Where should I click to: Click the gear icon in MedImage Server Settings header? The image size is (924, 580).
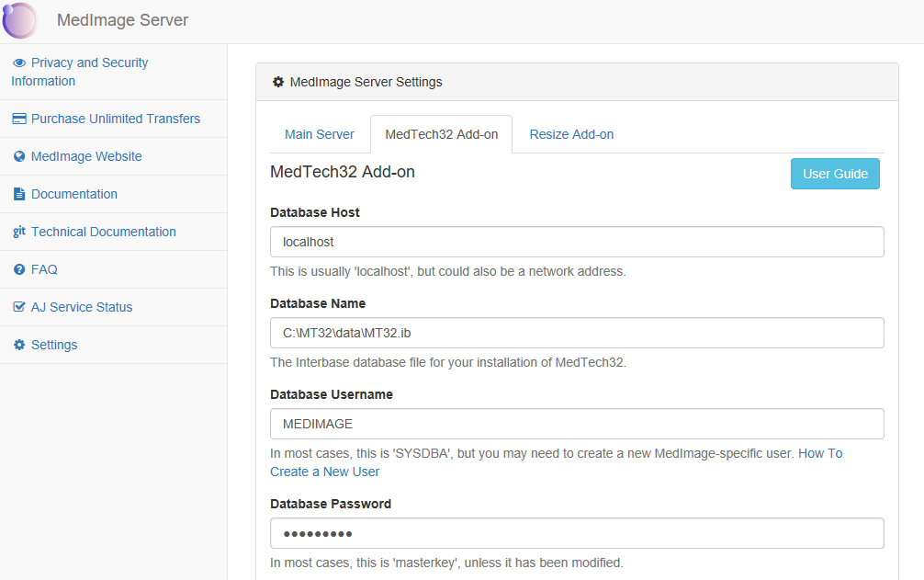(x=278, y=82)
